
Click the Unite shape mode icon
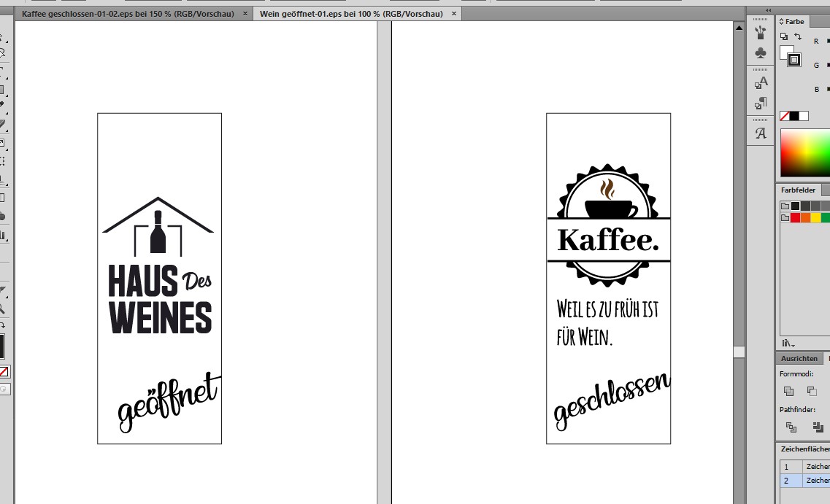coord(788,392)
